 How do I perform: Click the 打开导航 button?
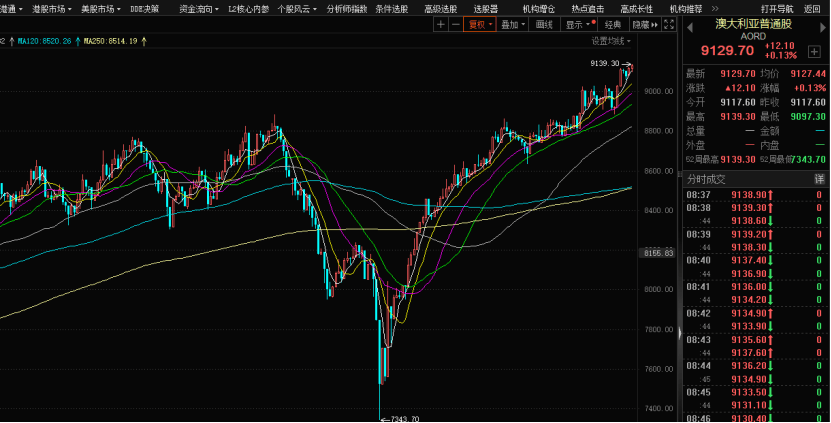777,8
